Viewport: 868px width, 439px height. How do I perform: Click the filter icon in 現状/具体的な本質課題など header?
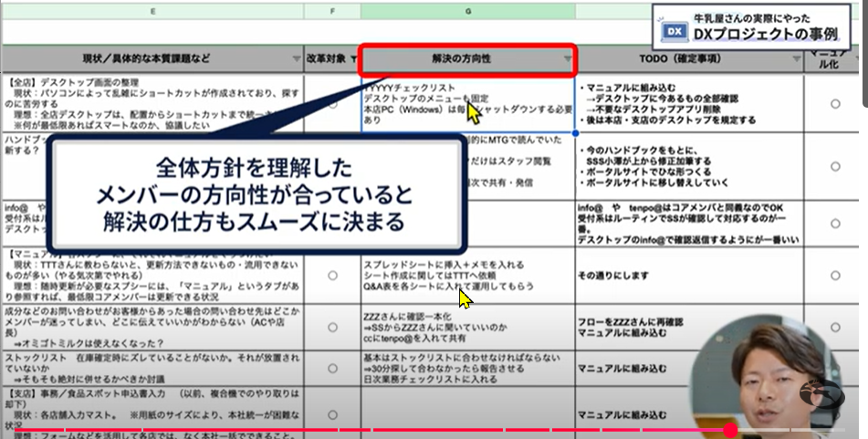click(x=295, y=59)
